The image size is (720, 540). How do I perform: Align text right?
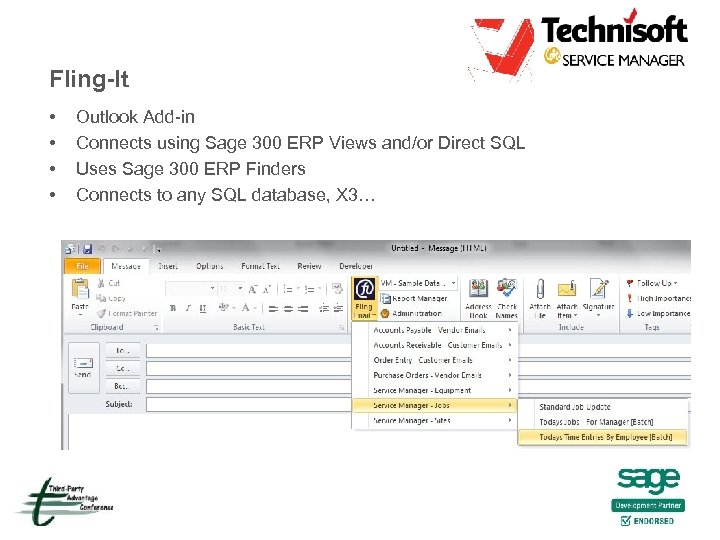(303, 309)
